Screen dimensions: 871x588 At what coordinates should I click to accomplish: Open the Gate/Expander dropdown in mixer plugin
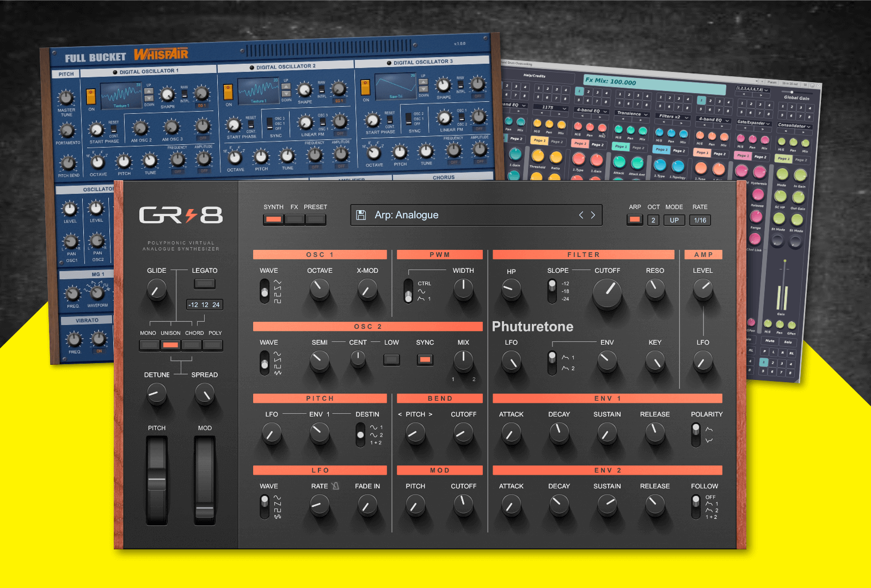[754, 123]
